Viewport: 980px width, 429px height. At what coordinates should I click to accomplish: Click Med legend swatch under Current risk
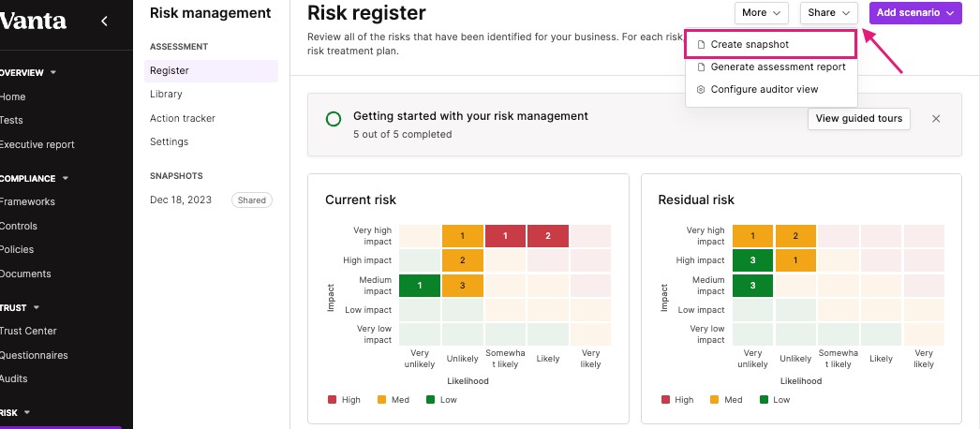click(382, 400)
